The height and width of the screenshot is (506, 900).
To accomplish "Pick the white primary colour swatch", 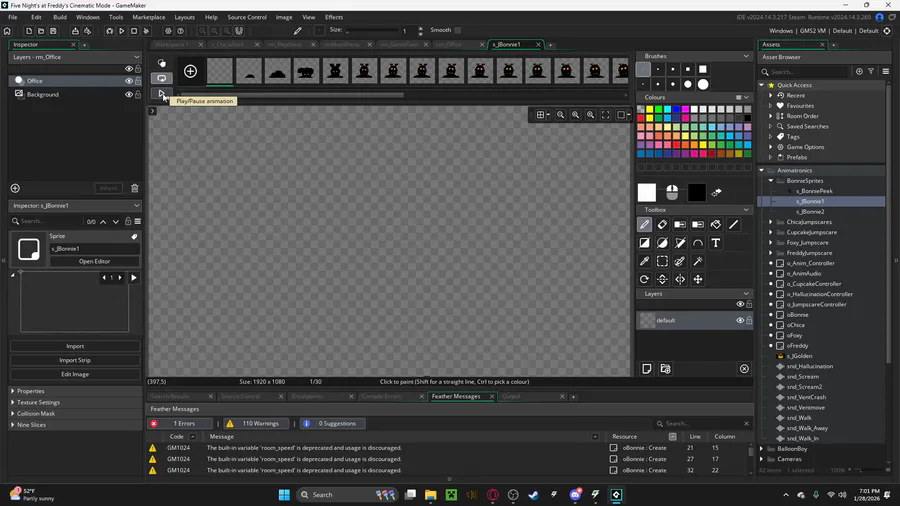I will [646, 193].
